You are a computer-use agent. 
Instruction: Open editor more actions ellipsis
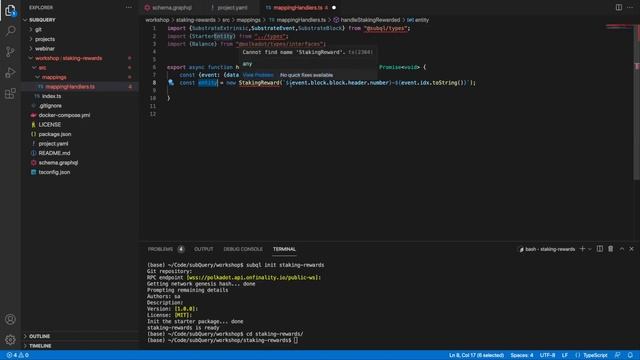(630, 7)
